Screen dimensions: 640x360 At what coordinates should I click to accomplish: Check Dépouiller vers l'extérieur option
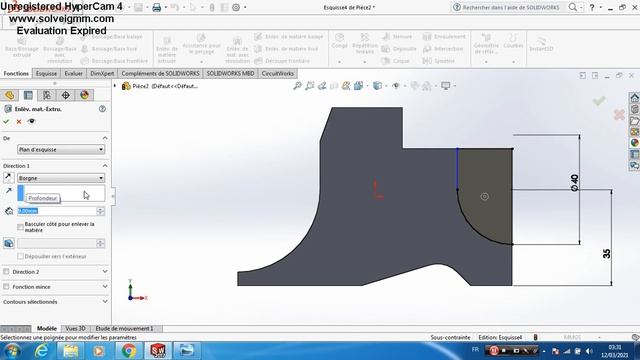[20, 256]
